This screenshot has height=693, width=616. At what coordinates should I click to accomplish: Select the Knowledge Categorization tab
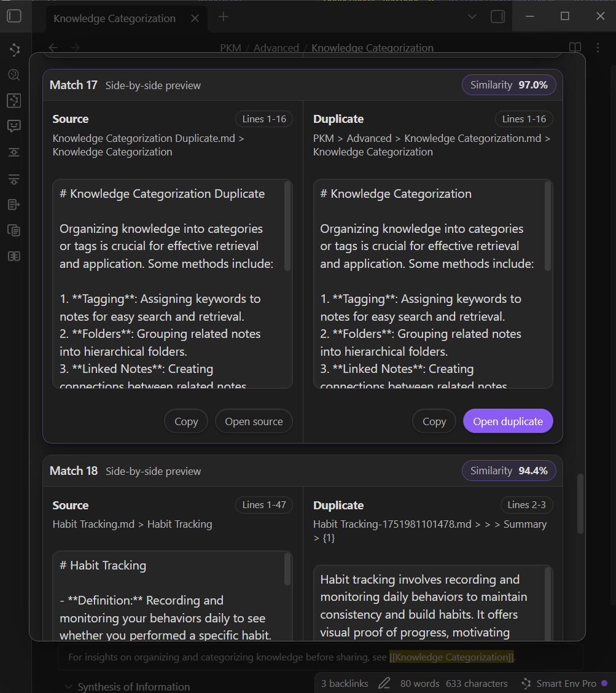coord(114,18)
